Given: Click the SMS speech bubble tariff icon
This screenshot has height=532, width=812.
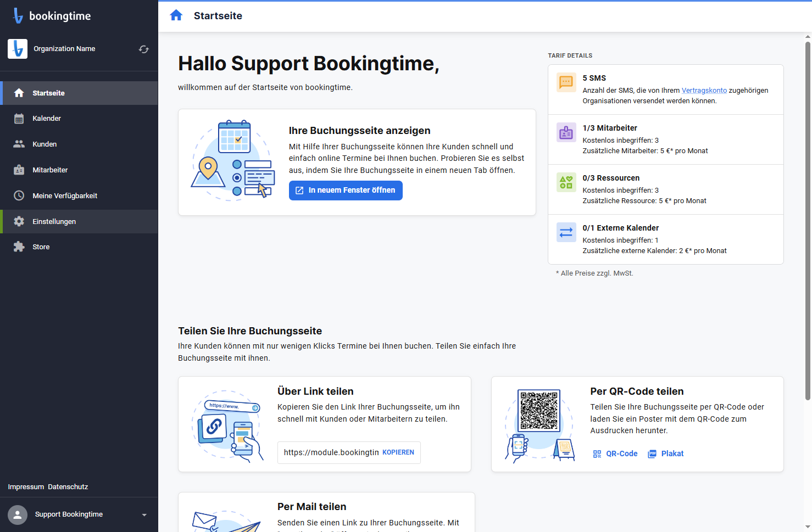Looking at the screenshot, I should tap(566, 82).
